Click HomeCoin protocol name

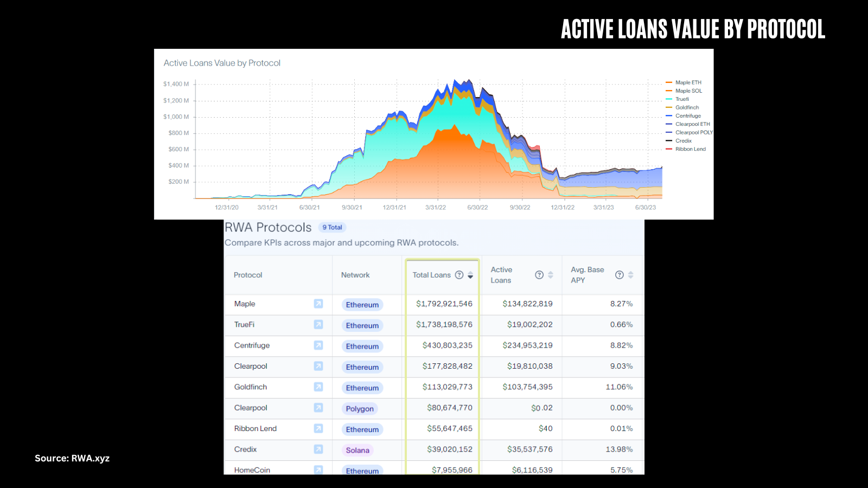[252, 470]
